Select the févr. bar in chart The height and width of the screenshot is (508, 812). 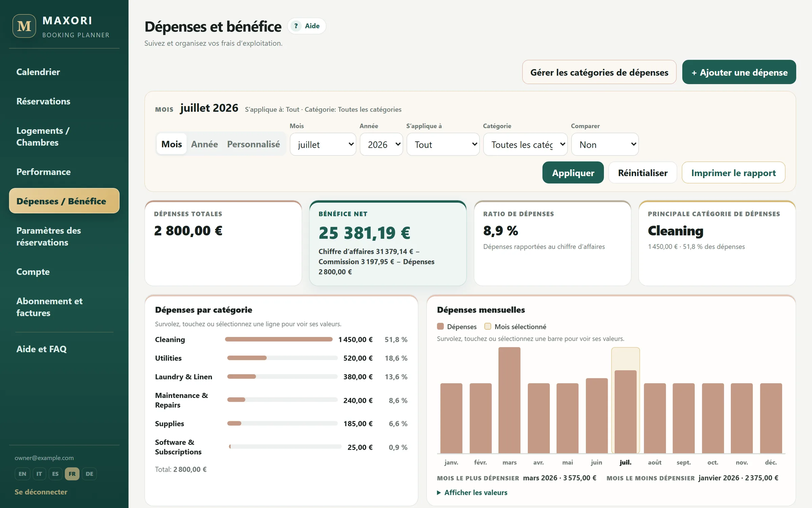[x=480, y=418]
